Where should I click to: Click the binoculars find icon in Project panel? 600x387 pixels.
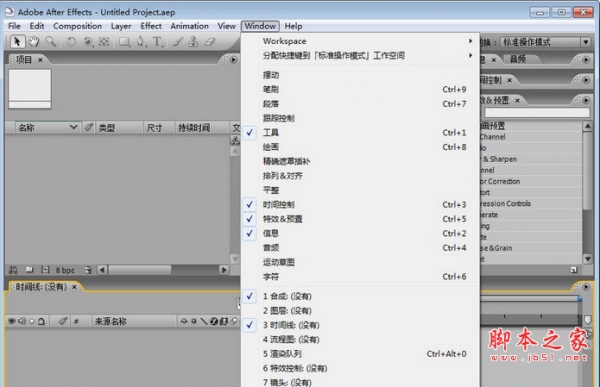click(13, 270)
